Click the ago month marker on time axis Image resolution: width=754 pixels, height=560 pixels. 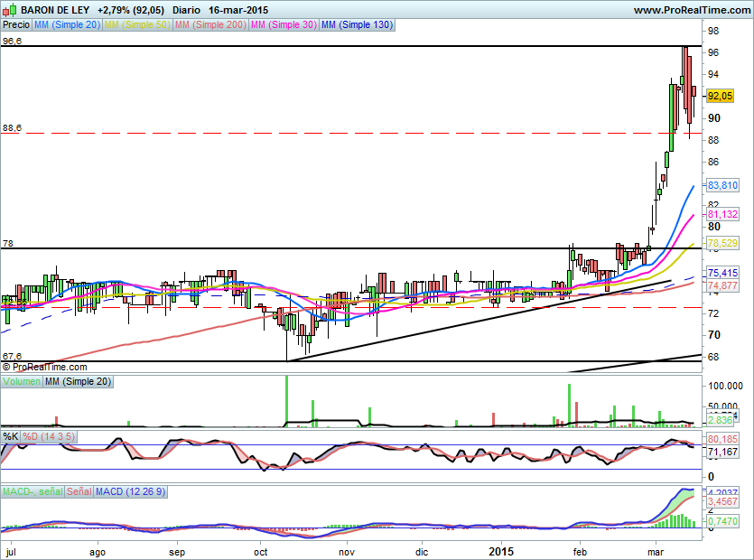point(98,552)
